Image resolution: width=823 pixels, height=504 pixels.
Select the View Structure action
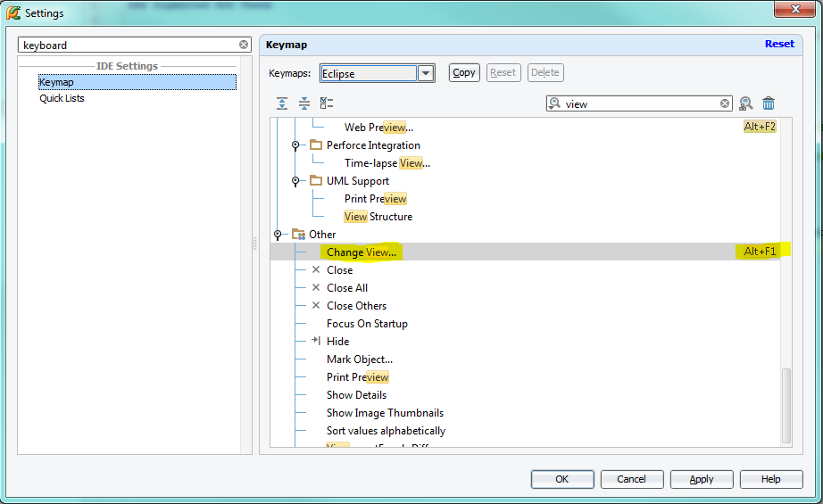[x=378, y=217]
